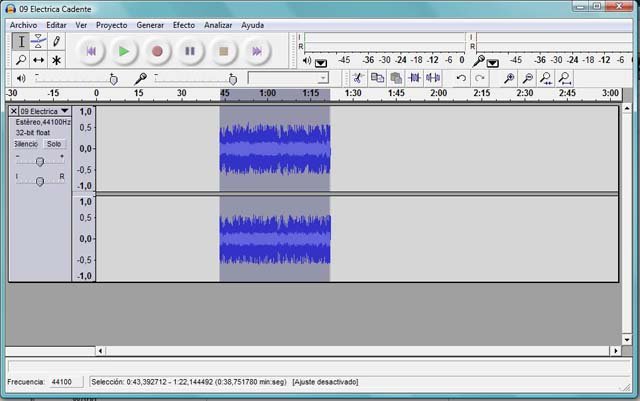Viewport: 640px width, 401px height.
Task: Click the output volume slider handle
Action: point(114,79)
